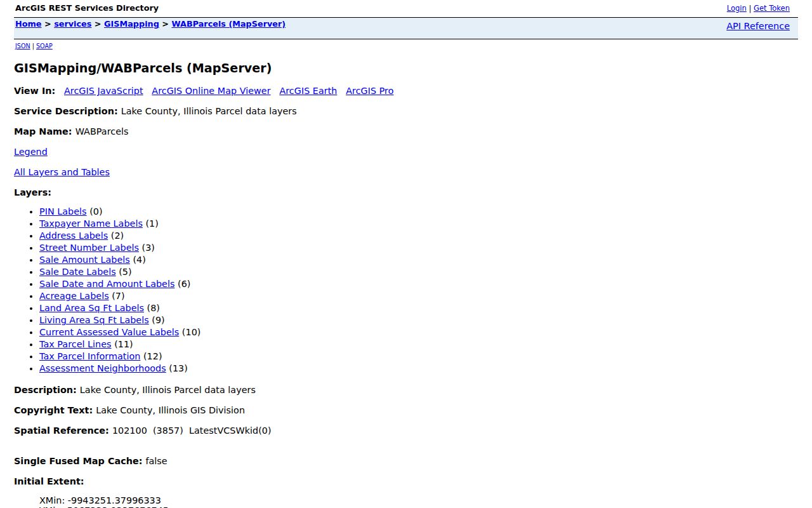Open in ArcGIS Online Map Viewer
Image resolution: width=812 pixels, height=508 pixels.
(x=211, y=91)
